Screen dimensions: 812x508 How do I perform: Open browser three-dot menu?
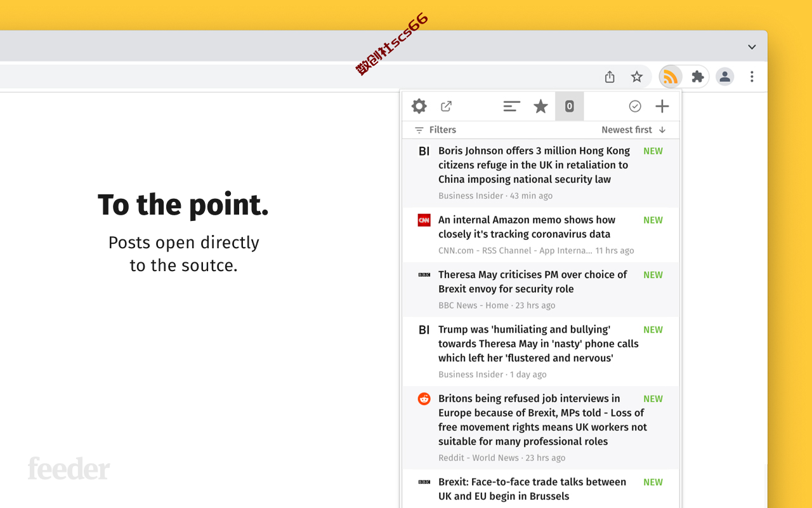coord(752,77)
